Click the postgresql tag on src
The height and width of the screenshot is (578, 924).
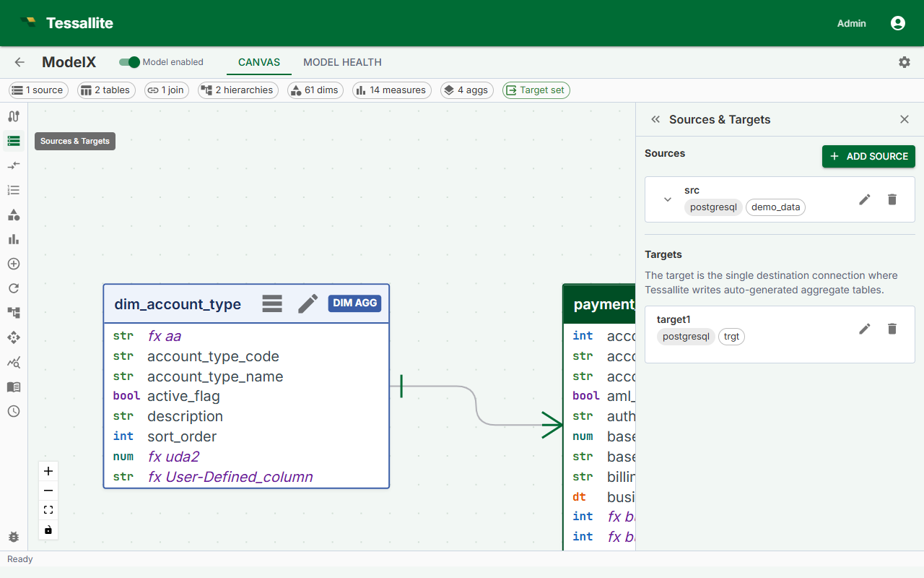pyautogui.click(x=713, y=207)
